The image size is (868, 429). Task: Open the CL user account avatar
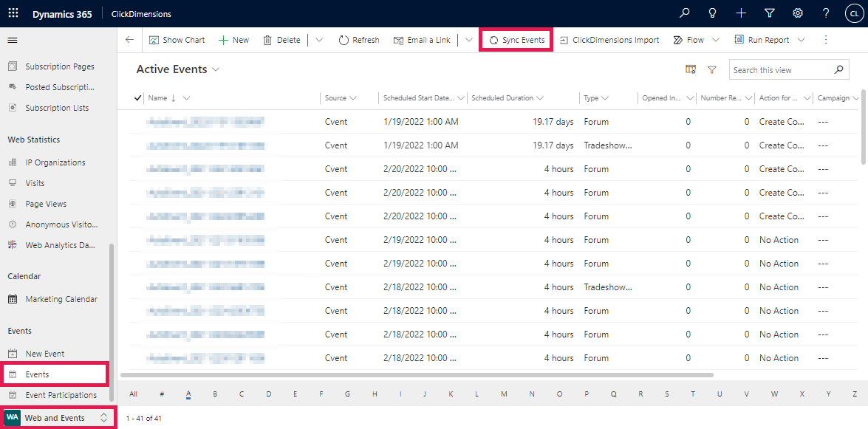(854, 13)
